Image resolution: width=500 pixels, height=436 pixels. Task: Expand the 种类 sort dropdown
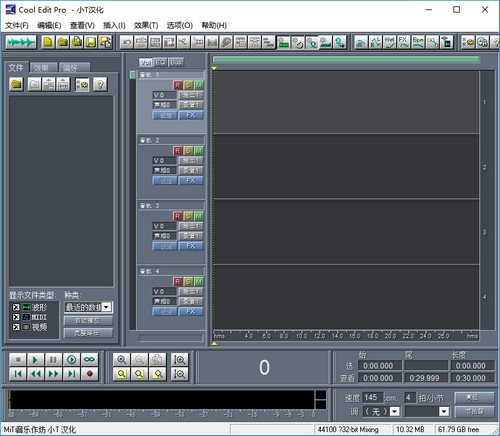(x=107, y=307)
